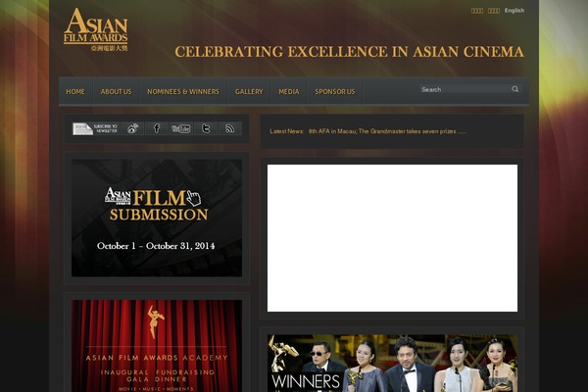Open the Weibo social icon
The height and width of the screenshot is (392, 588).
[x=132, y=128]
